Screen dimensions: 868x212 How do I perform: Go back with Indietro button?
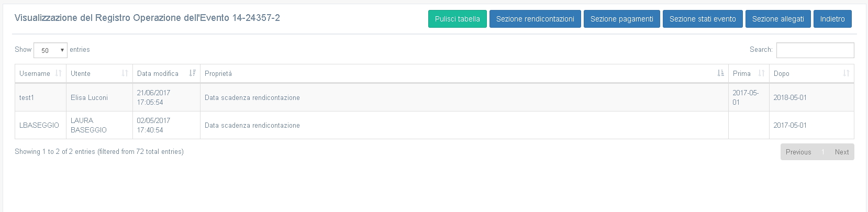click(x=832, y=19)
